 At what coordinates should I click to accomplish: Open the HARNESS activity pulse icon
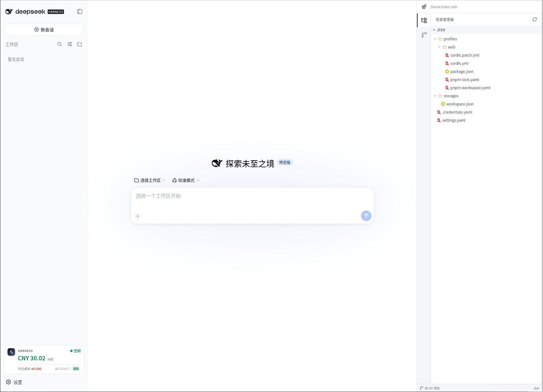coord(11,352)
